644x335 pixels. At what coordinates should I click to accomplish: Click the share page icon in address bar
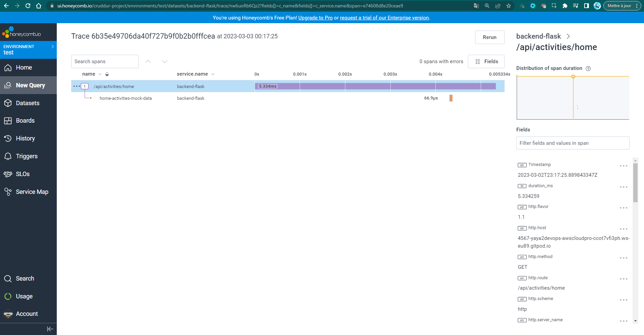[x=498, y=6]
